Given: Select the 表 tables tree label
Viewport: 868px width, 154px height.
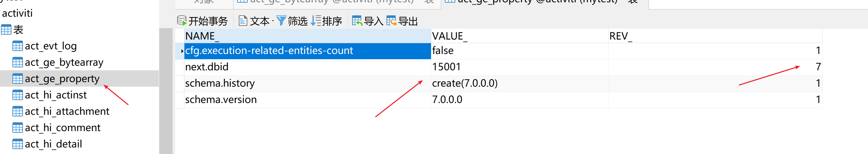Looking at the screenshot, I should tap(18, 29).
